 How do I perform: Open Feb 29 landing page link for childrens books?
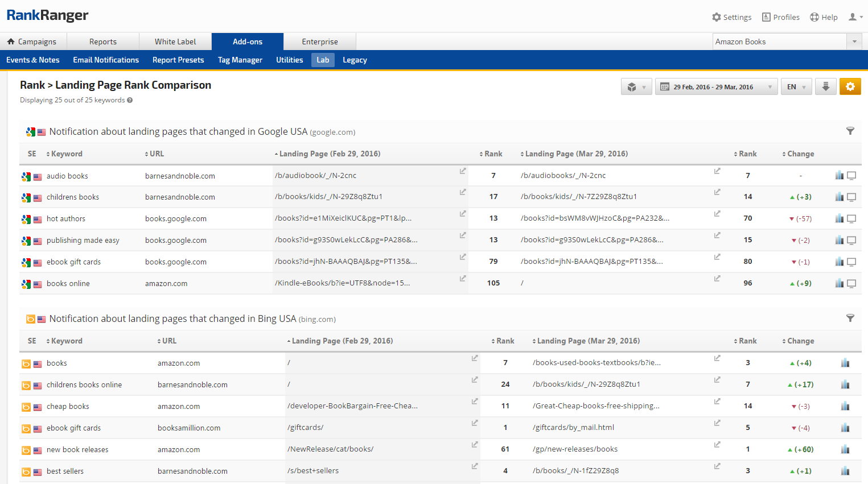coord(463,192)
